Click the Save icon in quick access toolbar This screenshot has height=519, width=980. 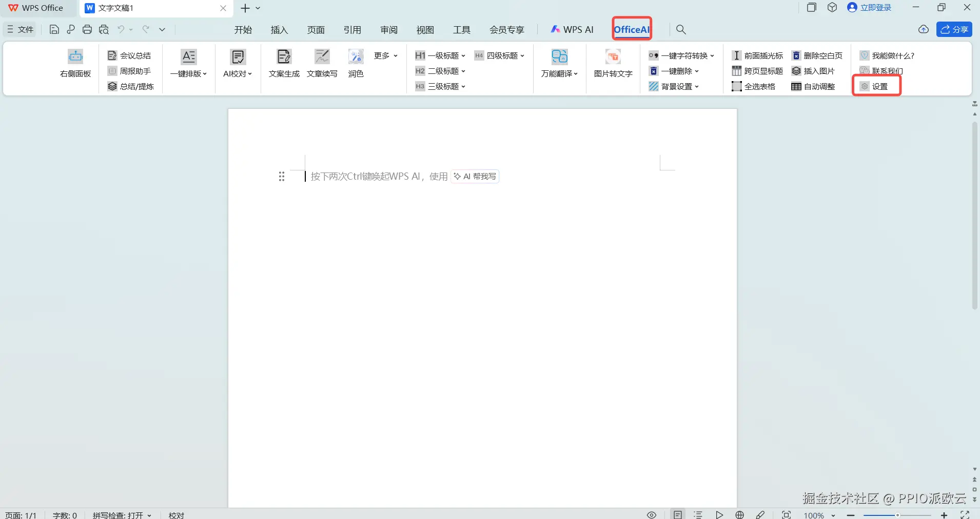(54, 29)
